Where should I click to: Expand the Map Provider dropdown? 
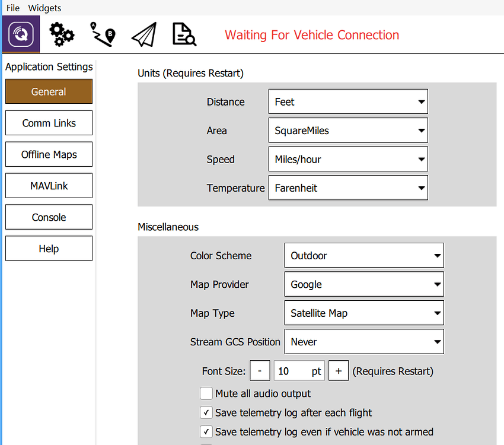click(364, 284)
